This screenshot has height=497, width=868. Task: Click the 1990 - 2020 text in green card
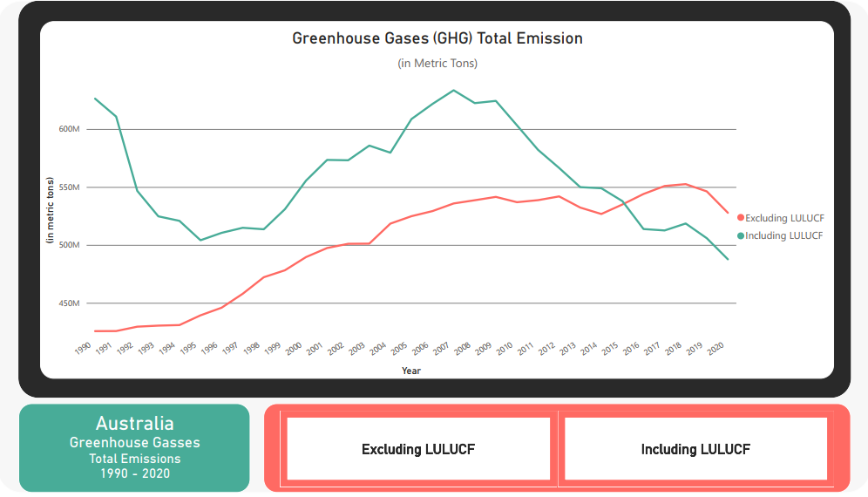click(x=134, y=473)
